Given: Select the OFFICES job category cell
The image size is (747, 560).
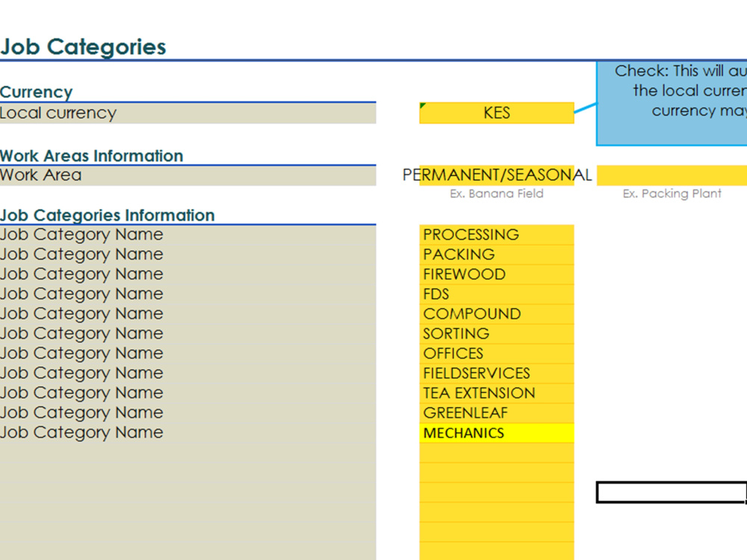Looking at the screenshot, I should (x=497, y=354).
